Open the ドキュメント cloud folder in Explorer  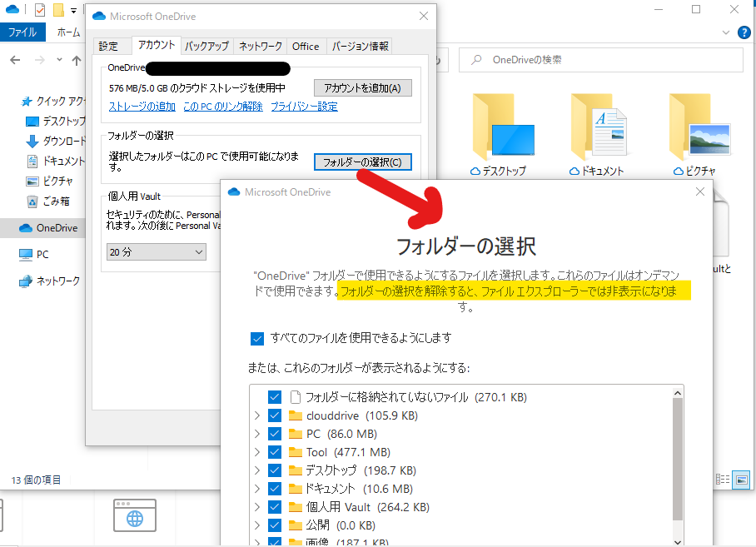pyautogui.click(x=597, y=135)
